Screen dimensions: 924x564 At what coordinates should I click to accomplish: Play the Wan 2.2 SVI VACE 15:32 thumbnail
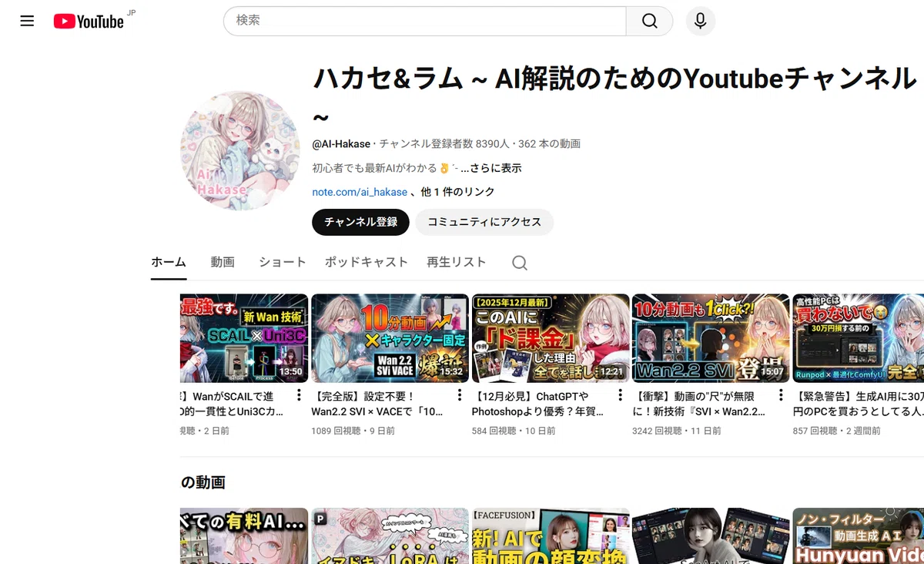pos(390,338)
